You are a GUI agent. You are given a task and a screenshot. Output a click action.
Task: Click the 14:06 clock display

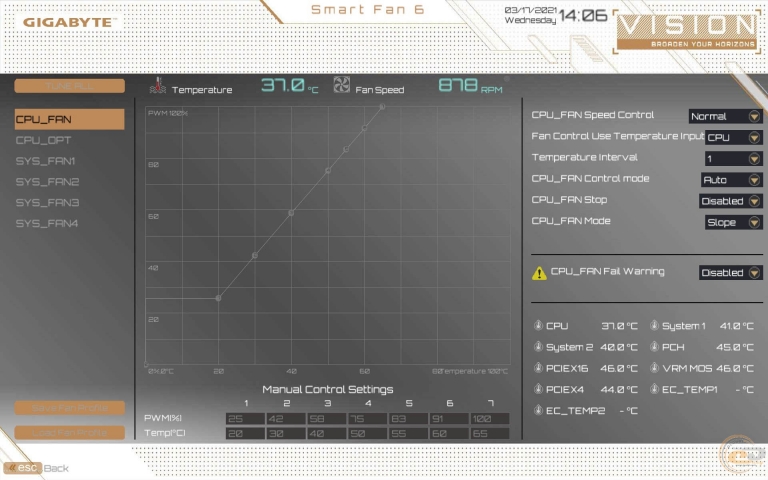583,16
